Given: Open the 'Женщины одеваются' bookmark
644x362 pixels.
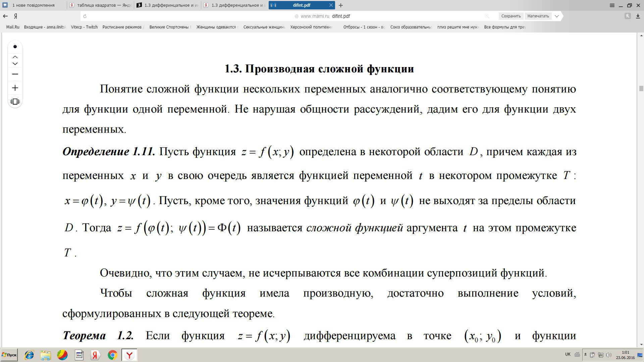Looking at the screenshot, I should 217,27.
